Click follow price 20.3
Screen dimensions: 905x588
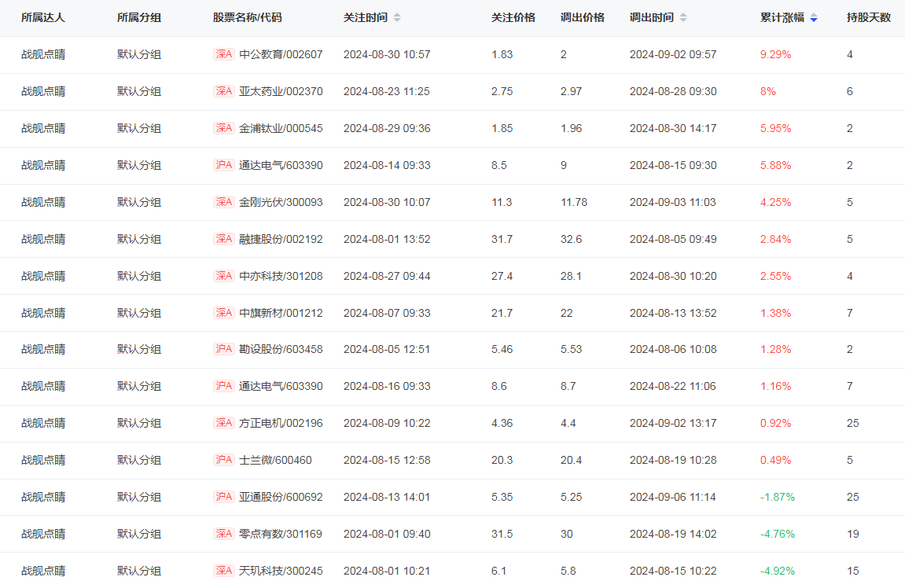[502, 460]
